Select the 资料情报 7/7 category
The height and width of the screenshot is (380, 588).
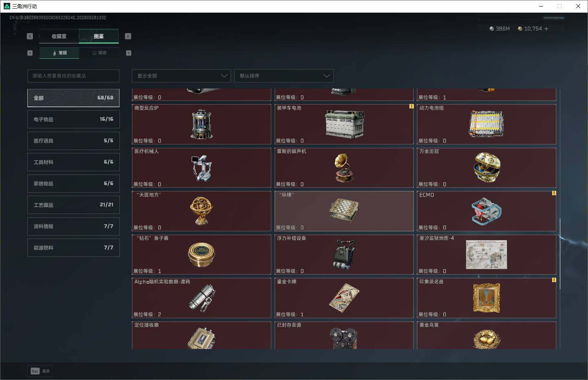click(x=73, y=226)
